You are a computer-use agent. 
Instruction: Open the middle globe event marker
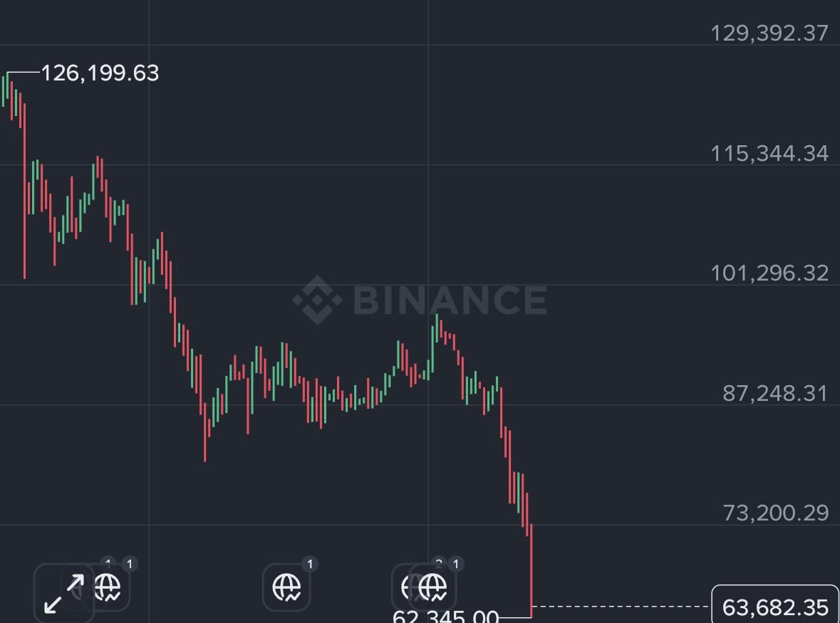[x=286, y=588]
